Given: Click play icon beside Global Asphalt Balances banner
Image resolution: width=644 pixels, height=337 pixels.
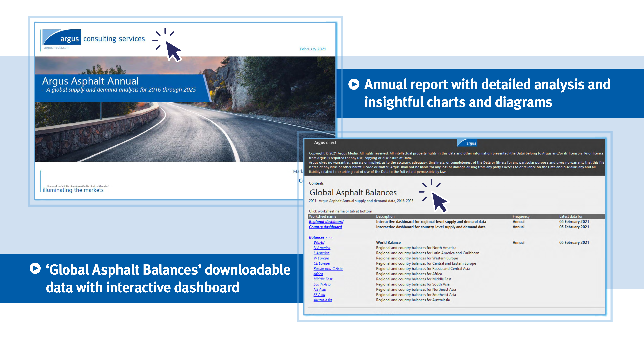Looking at the screenshot, I should click(x=35, y=268).
